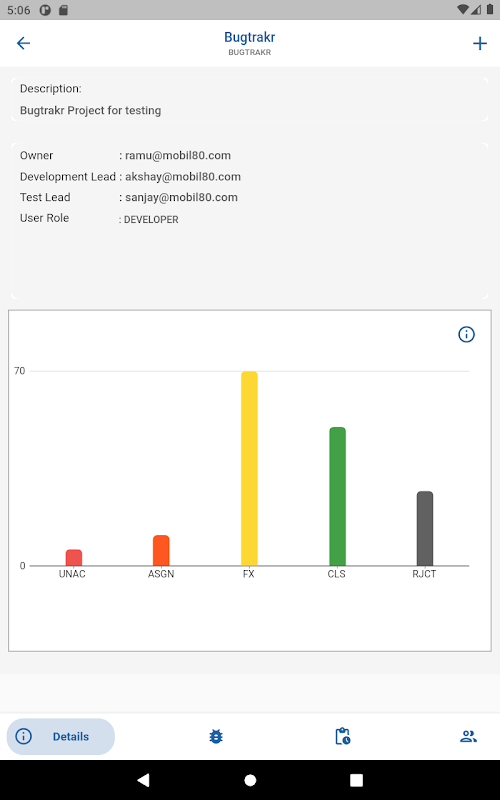This screenshot has width=500, height=800.
Task: Tap the project description text
Action: [90, 111]
